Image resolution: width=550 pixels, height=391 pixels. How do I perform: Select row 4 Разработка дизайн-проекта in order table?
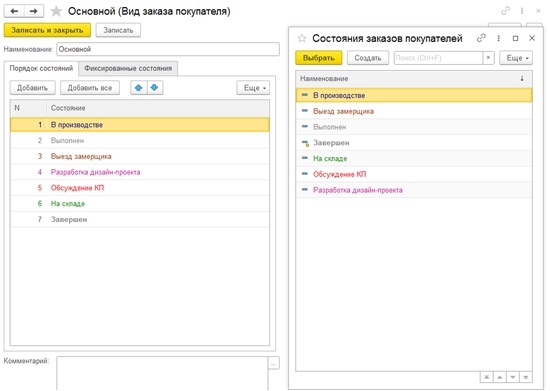pyautogui.click(x=140, y=172)
